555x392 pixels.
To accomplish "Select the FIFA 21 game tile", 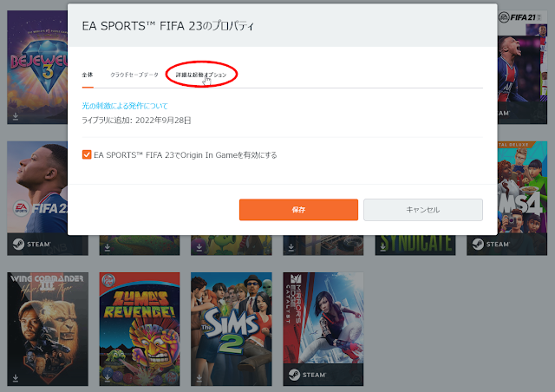I will pos(522,68).
